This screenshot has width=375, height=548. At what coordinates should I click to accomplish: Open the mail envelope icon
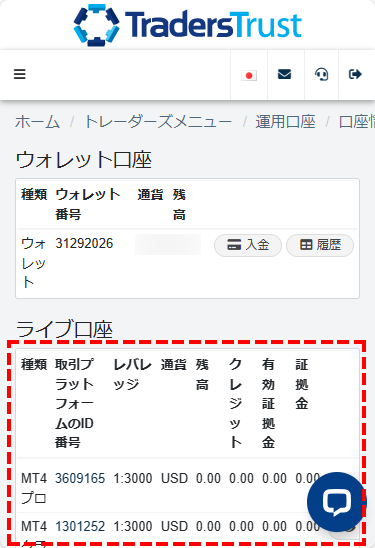pos(284,74)
